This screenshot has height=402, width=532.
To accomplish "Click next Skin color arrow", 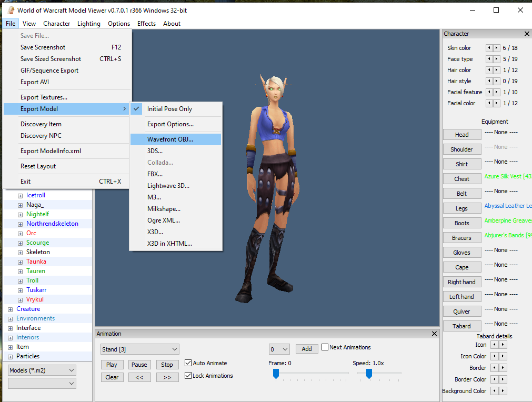I will 496,48.
